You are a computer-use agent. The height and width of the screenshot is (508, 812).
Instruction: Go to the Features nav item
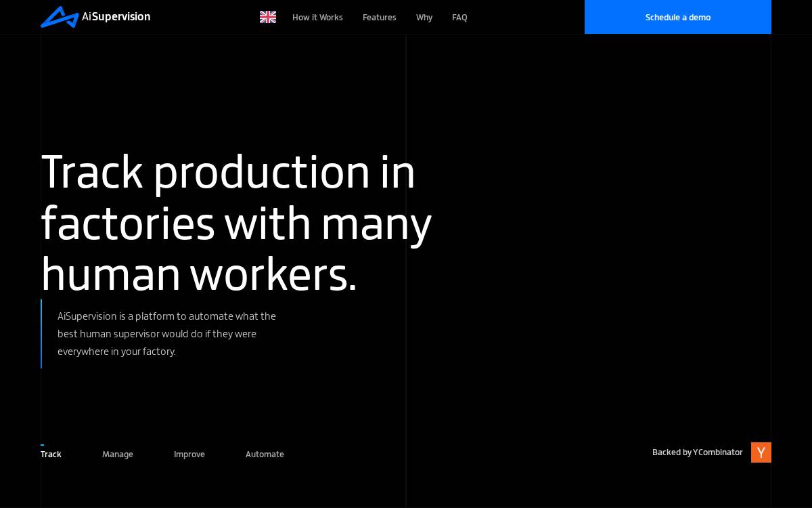tap(380, 18)
